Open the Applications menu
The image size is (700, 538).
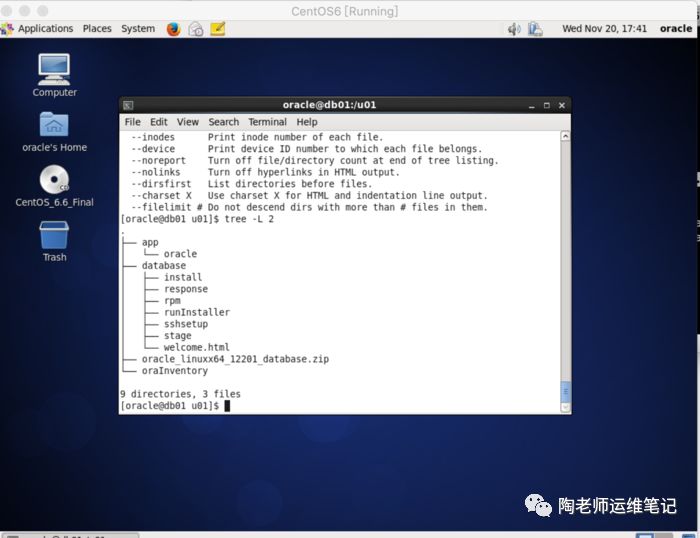tap(45, 29)
